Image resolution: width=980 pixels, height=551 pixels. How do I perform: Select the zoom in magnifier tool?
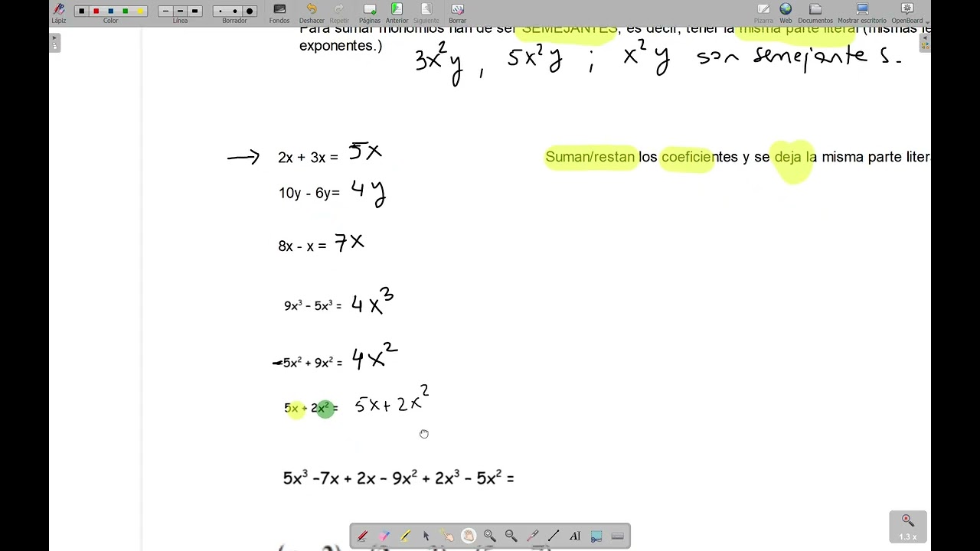[490, 536]
